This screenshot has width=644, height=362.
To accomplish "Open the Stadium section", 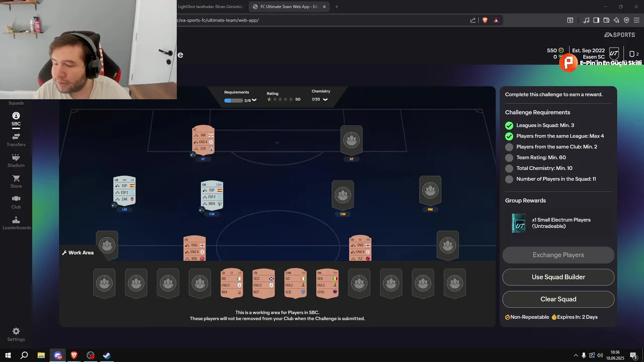I will tap(16, 161).
